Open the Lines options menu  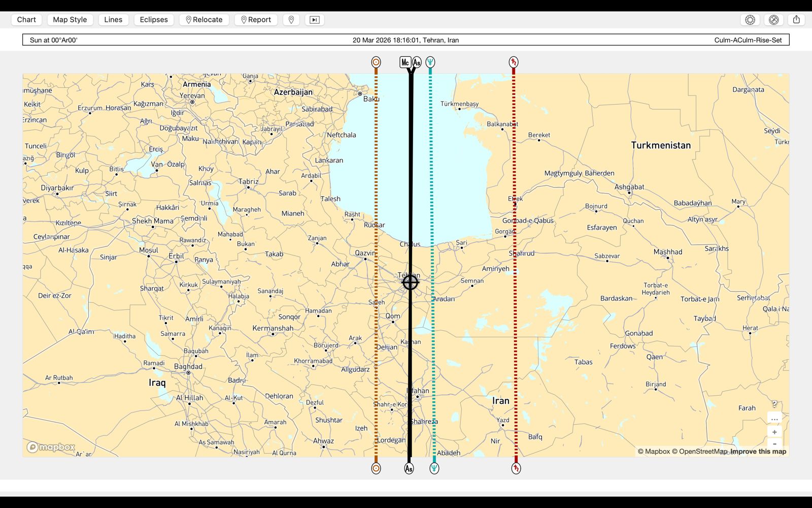[113, 20]
